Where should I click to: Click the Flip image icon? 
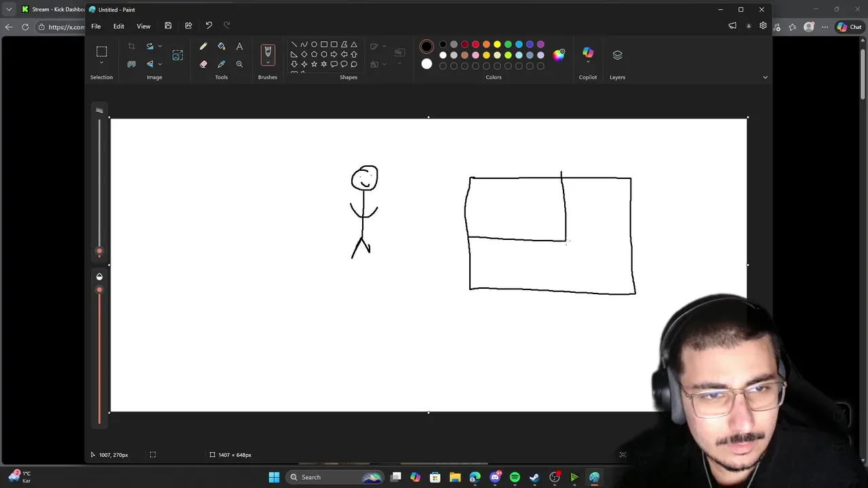click(x=150, y=64)
